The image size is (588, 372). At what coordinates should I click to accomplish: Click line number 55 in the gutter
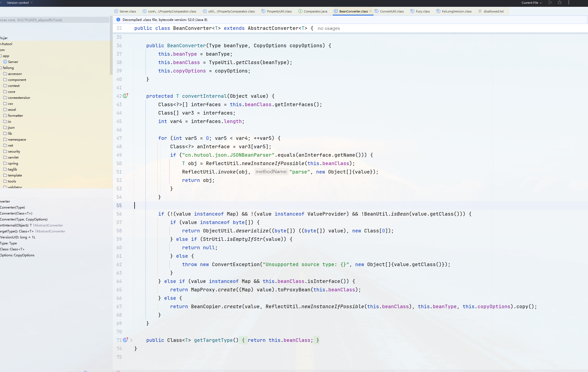(x=119, y=206)
